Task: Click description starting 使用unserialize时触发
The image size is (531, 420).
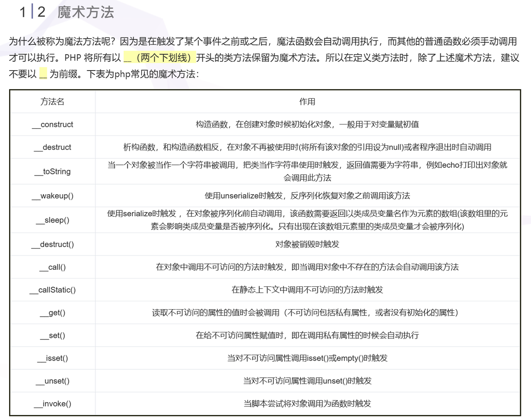Action: click(x=307, y=196)
